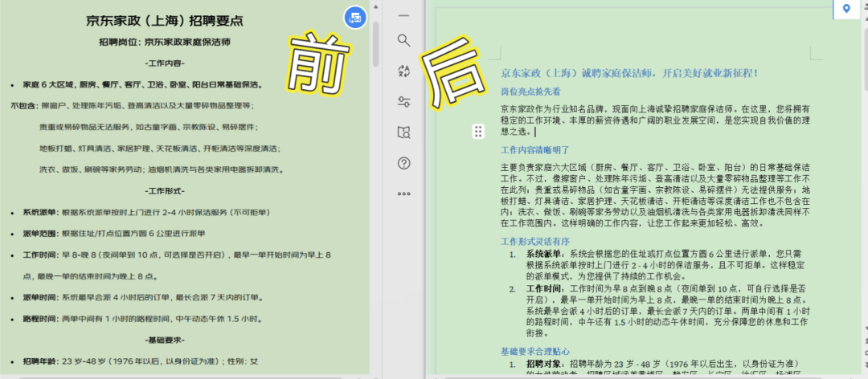Open the translate tool icon
This screenshot has width=868, height=379.
pos(403,71)
